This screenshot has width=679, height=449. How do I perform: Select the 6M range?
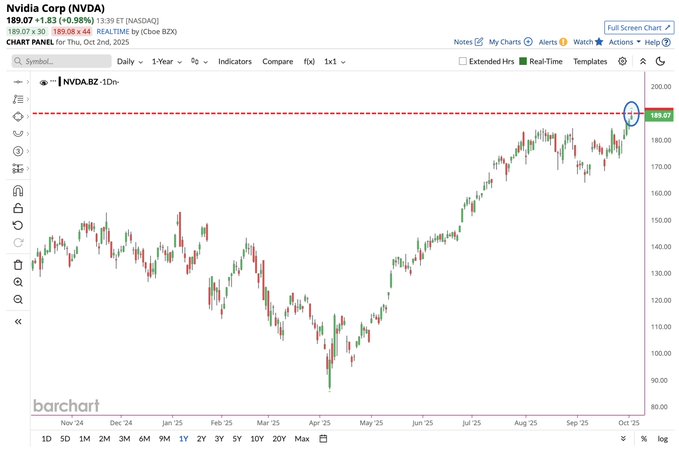point(144,439)
